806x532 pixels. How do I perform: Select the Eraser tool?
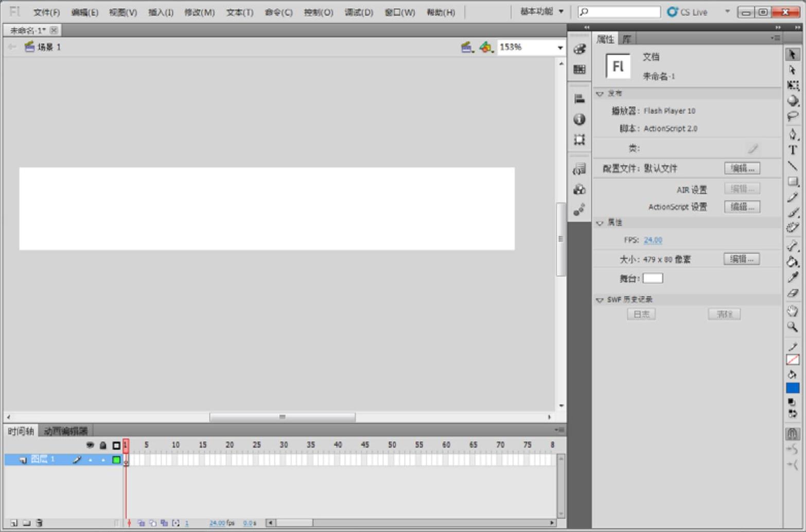[793, 293]
